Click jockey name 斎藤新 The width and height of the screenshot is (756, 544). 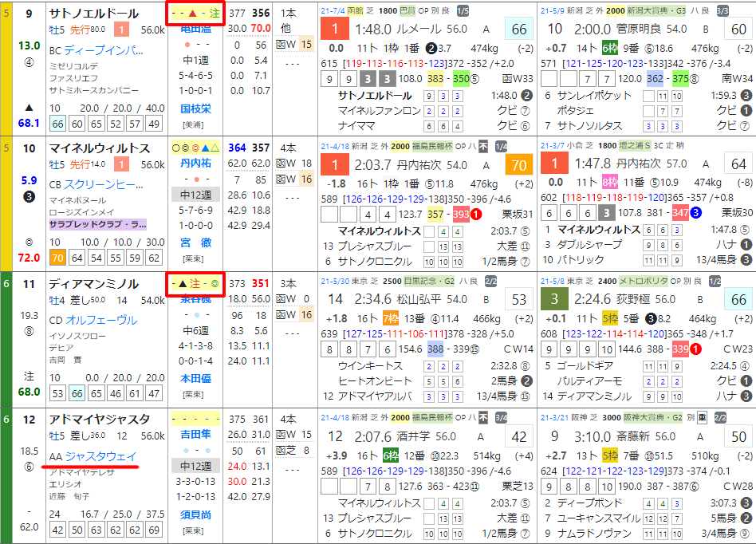(x=633, y=437)
